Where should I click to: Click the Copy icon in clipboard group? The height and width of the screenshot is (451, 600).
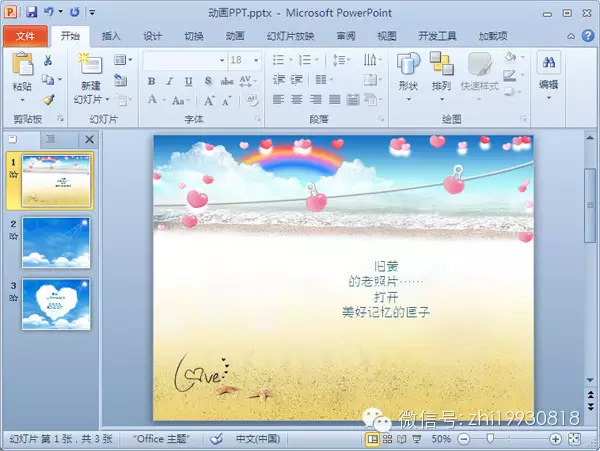[x=48, y=80]
